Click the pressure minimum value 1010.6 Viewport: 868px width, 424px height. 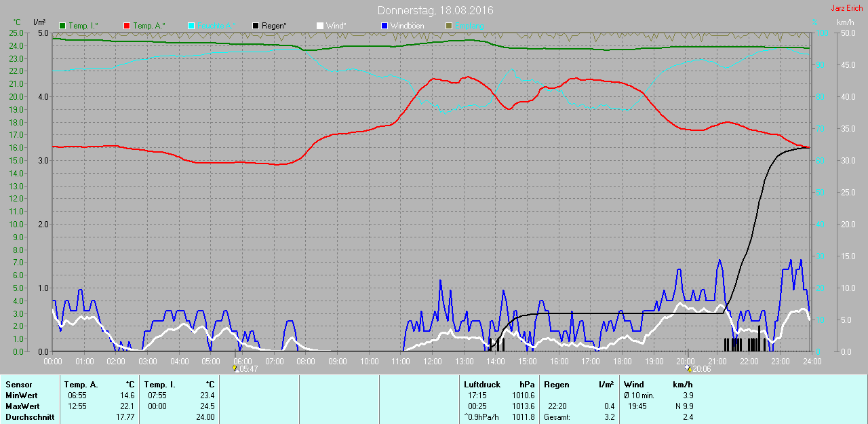524,396
